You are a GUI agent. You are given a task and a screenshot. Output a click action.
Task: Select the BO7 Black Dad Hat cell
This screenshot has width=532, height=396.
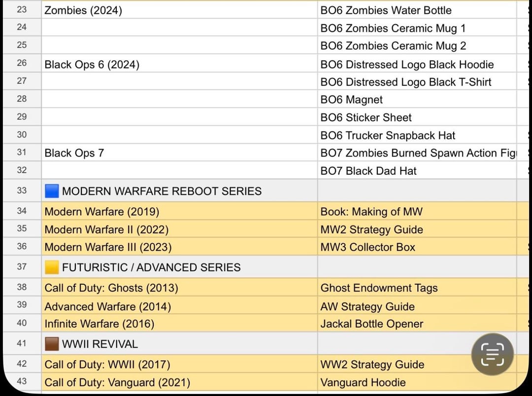pyautogui.click(x=417, y=170)
